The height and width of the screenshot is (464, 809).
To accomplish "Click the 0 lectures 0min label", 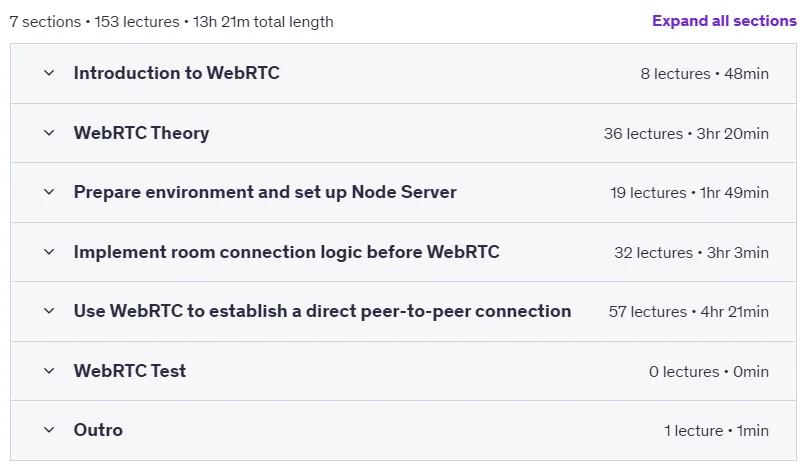I will 709,372.
